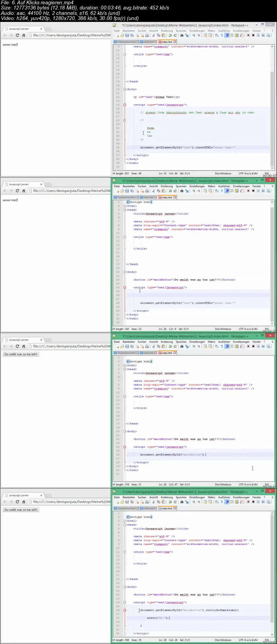The image size is (277, 644).
Task: Click Find binoculars icon in second frame's toolbar
Action: tap(182, 191)
